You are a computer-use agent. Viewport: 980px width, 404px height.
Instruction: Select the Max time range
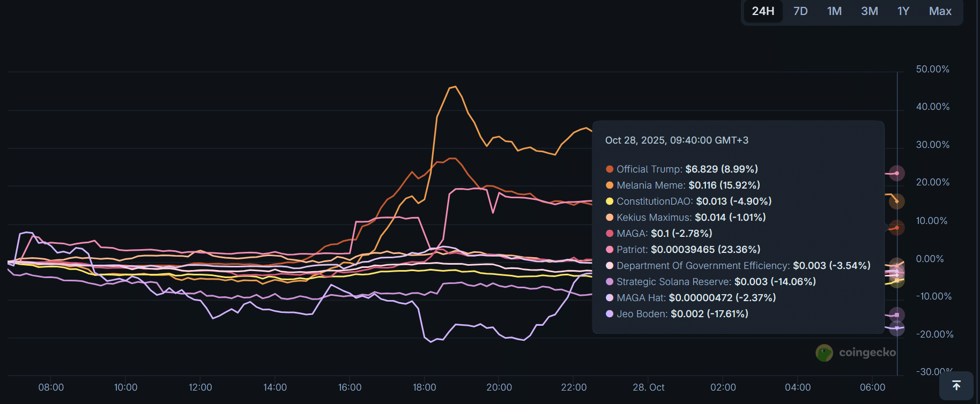[940, 11]
